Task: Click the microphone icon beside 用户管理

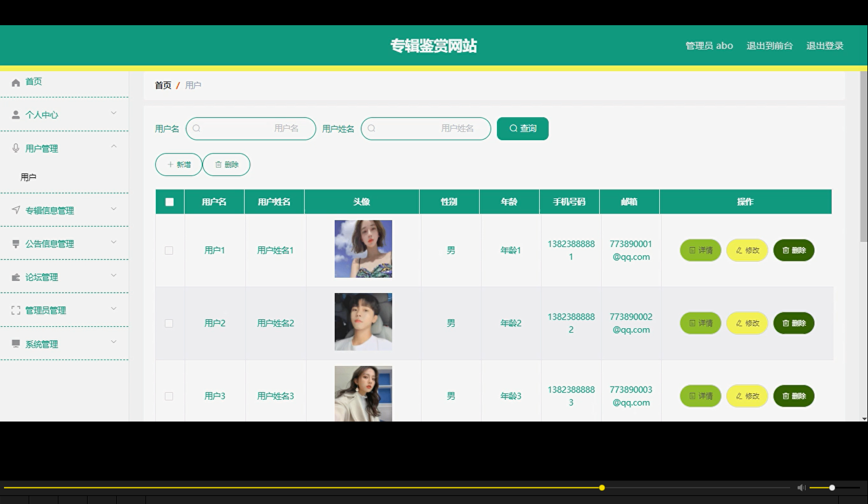Action: coord(15,148)
